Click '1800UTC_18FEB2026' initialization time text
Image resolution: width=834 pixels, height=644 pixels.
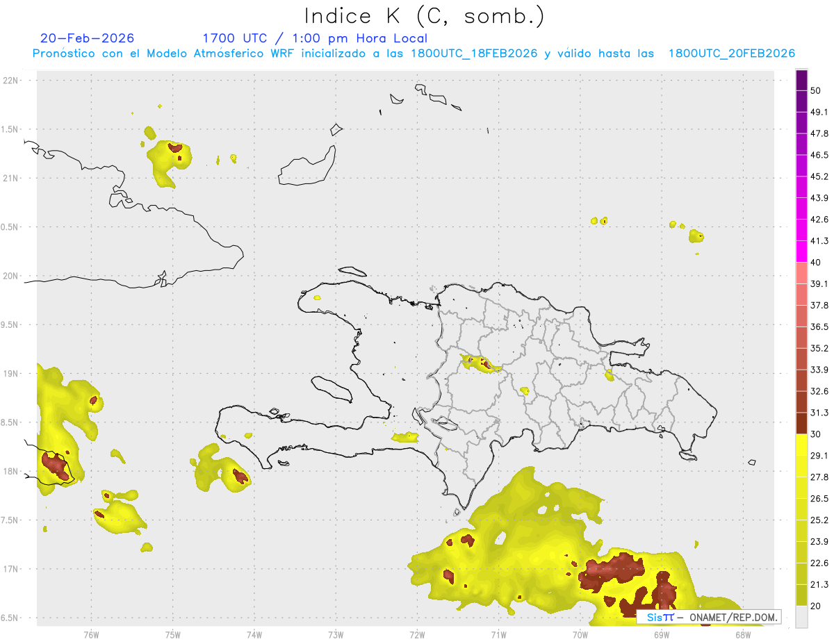pos(473,53)
